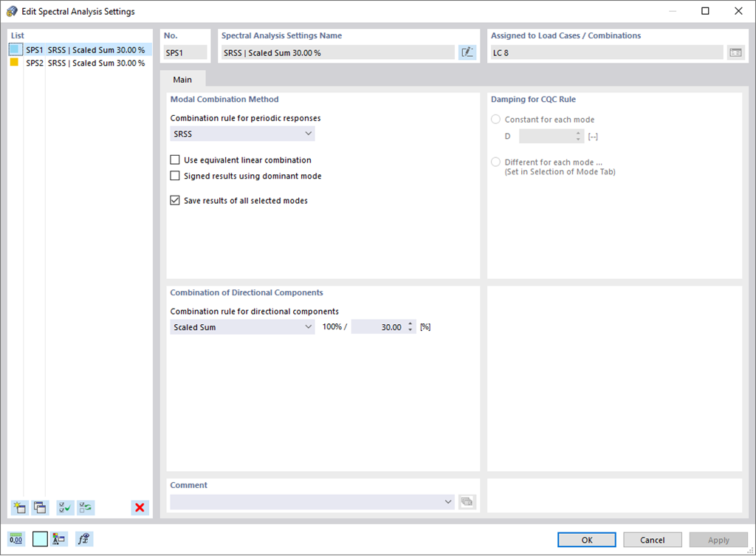Open the formulas fx editor
756x556 pixels.
tap(83, 539)
